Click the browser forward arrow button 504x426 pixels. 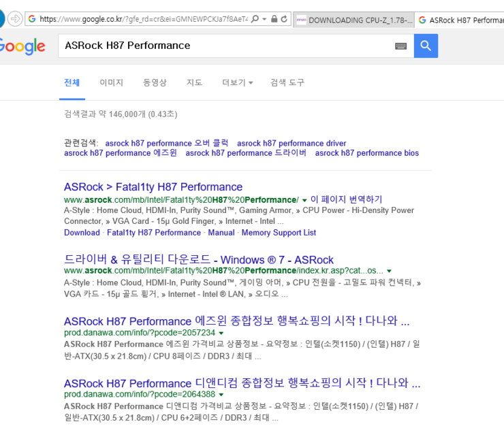pyautogui.click(x=15, y=18)
